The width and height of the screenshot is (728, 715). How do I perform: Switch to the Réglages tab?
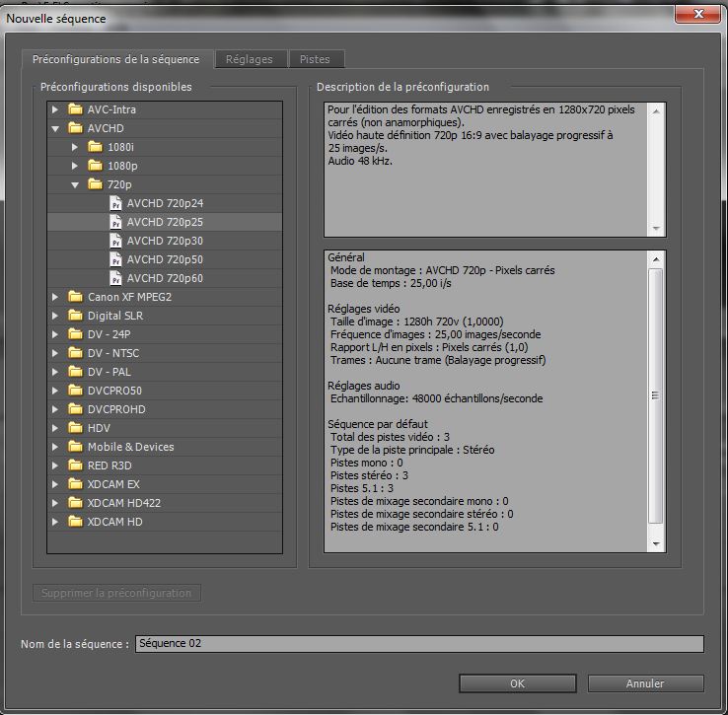[x=250, y=59]
